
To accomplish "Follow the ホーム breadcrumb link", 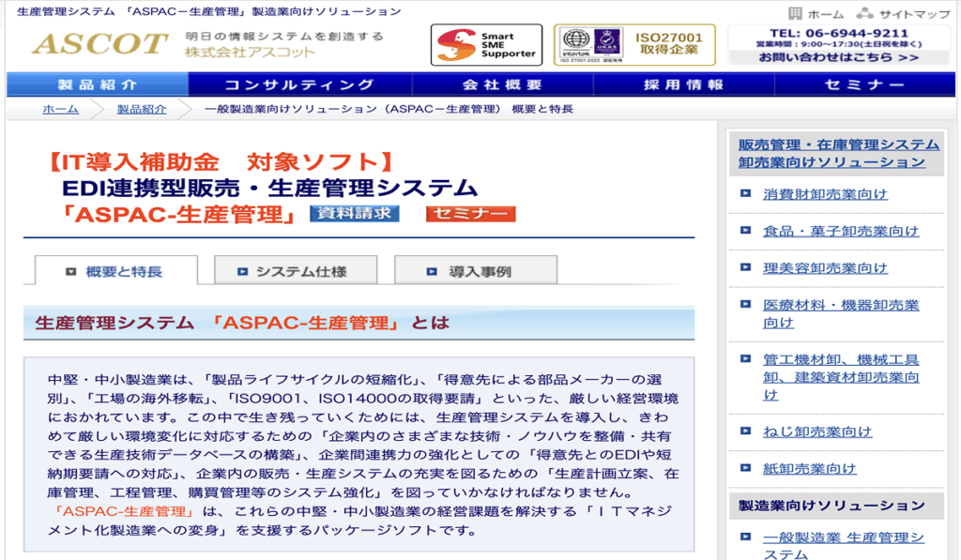I will (60, 109).
